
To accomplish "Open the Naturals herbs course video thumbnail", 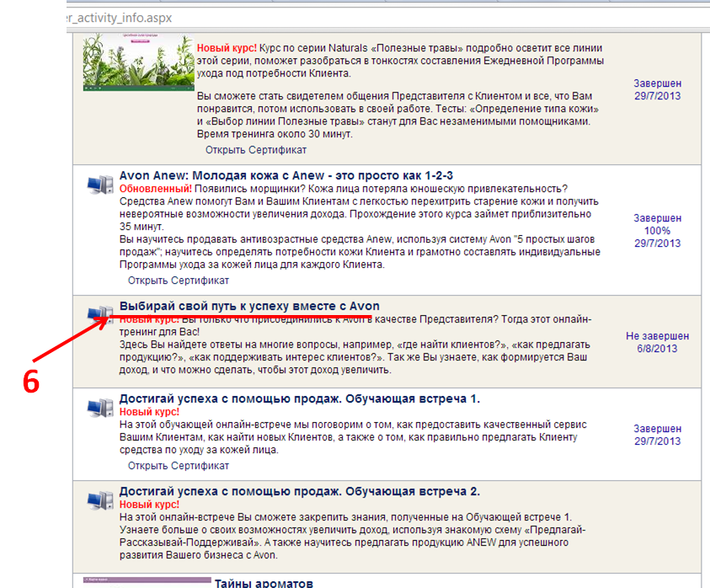I will coord(139,62).
